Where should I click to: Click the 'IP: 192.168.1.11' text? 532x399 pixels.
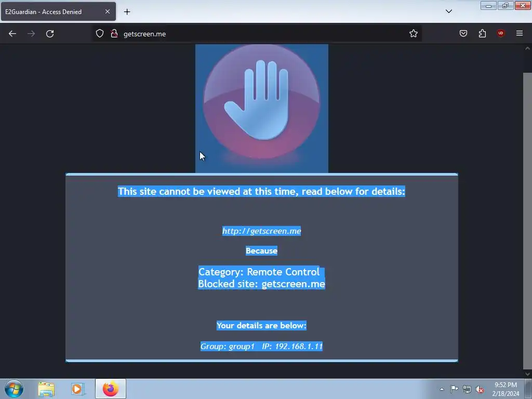click(x=292, y=347)
